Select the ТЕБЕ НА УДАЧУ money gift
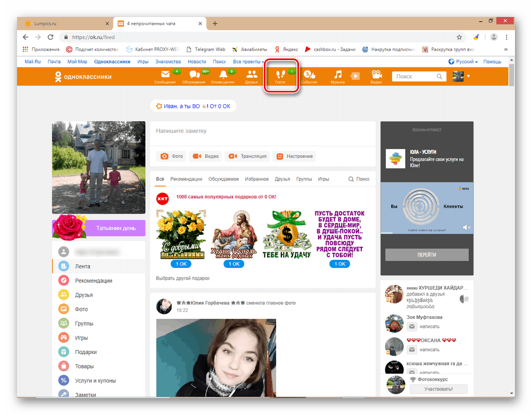The image size is (532, 415). pos(287,234)
